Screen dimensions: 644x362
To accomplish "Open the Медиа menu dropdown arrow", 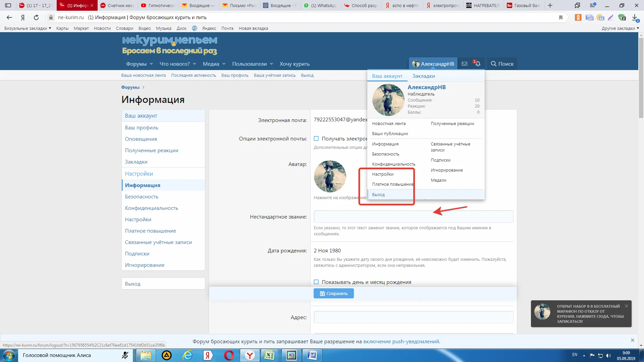I will point(224,64).
